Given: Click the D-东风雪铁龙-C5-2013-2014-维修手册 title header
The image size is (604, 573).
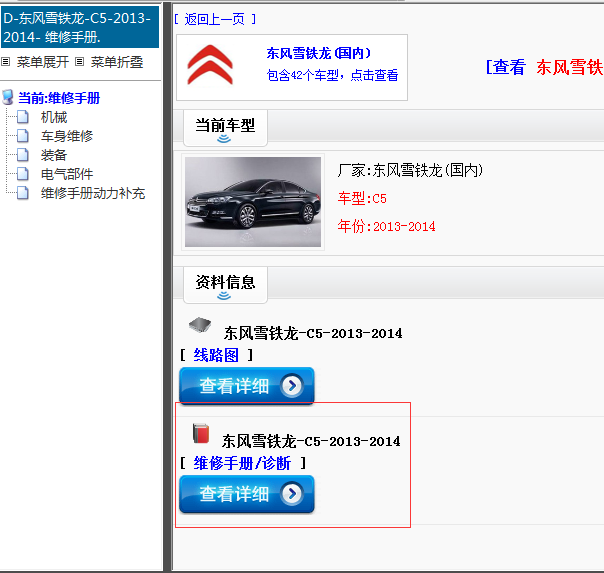Looking at the screenshot, I should click(80, 27).
